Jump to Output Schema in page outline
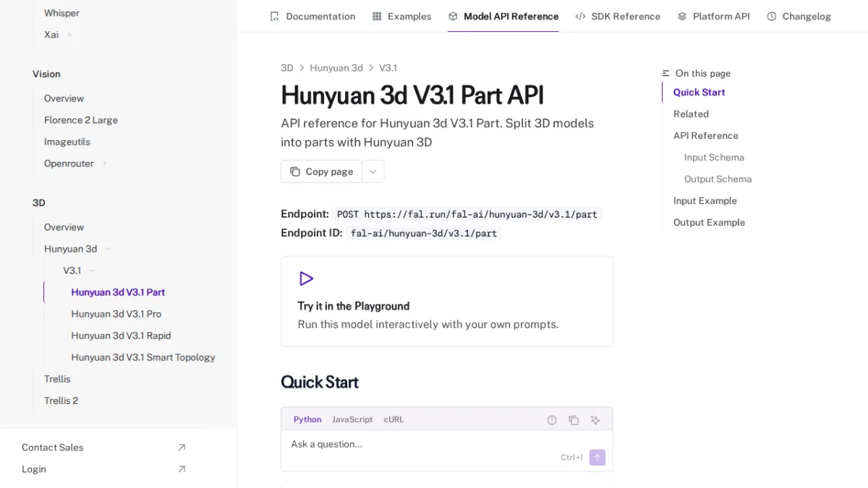 [718, 179]
